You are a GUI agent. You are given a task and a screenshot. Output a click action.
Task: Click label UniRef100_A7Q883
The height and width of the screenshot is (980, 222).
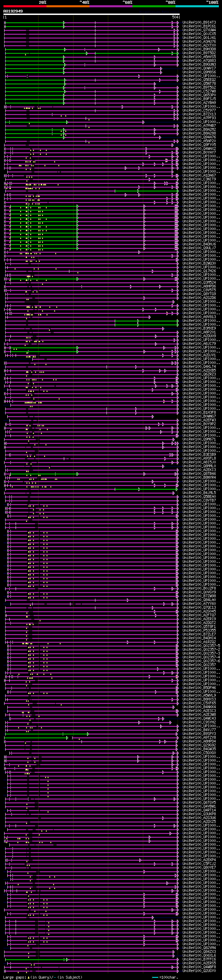click(x=199, y=60)
